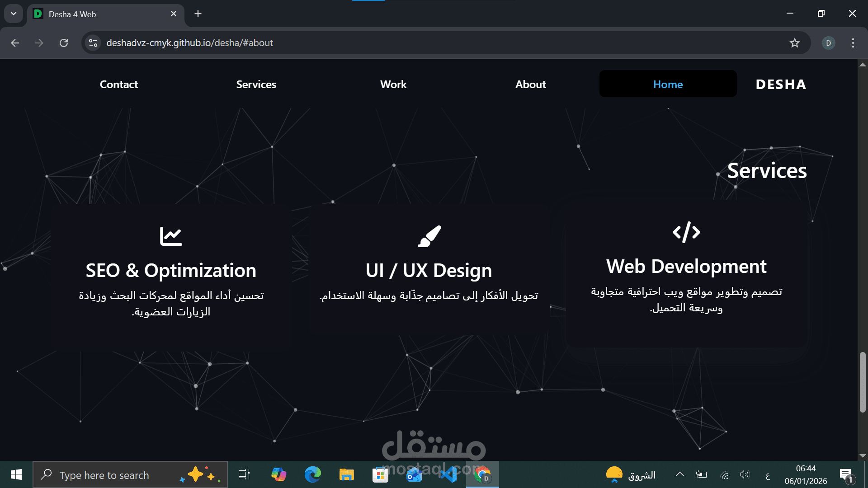Show hidden system tray icons chevron

click(x=679, y=474)
